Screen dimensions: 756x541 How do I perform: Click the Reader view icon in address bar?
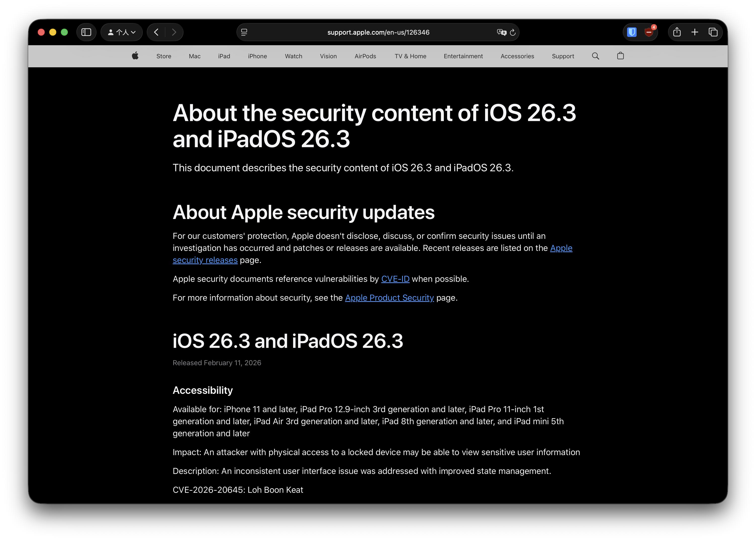(x=244, y=32)
